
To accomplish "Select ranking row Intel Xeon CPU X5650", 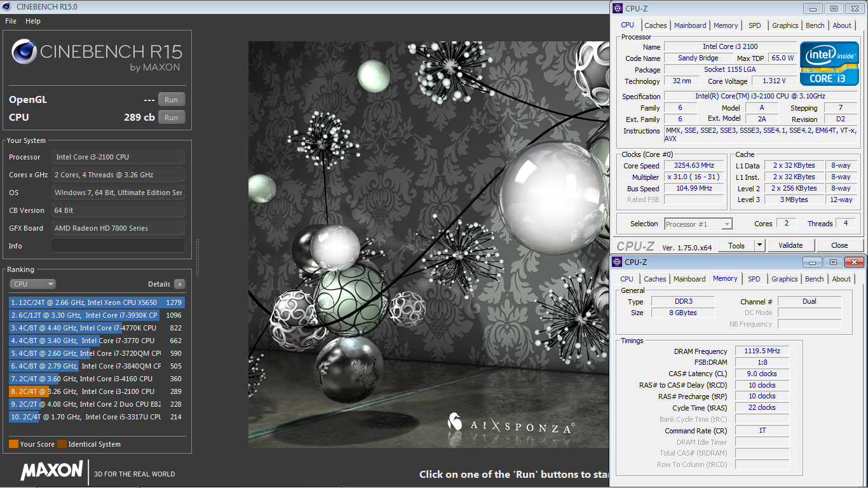I will coord(96,302).
